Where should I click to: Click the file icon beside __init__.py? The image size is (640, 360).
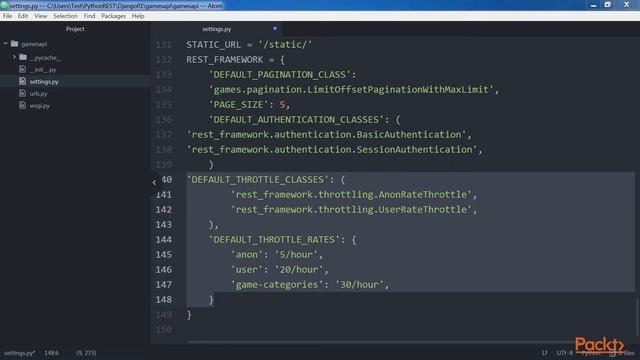tap(22, 69)
